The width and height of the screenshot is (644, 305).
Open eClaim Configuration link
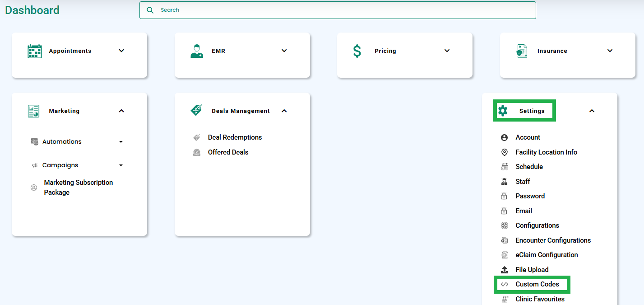click(547, 255)
